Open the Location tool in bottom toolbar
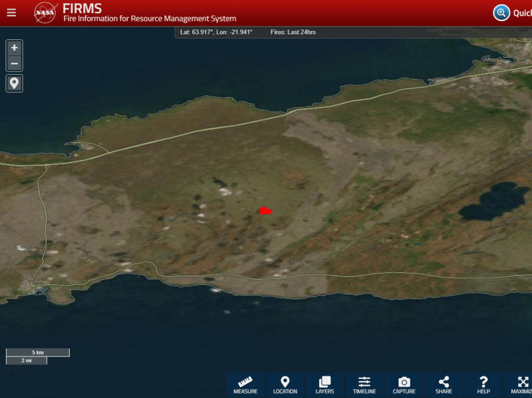Image resolution: width=532 pixels, height=398 pixels. point(285,385)
